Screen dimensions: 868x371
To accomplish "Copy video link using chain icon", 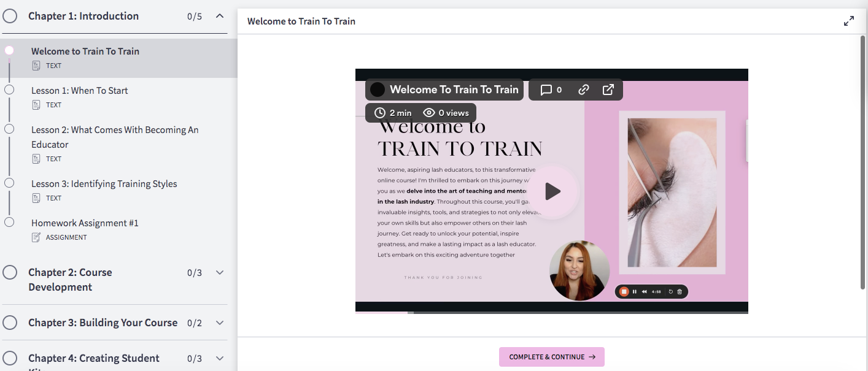I will 584,90.
